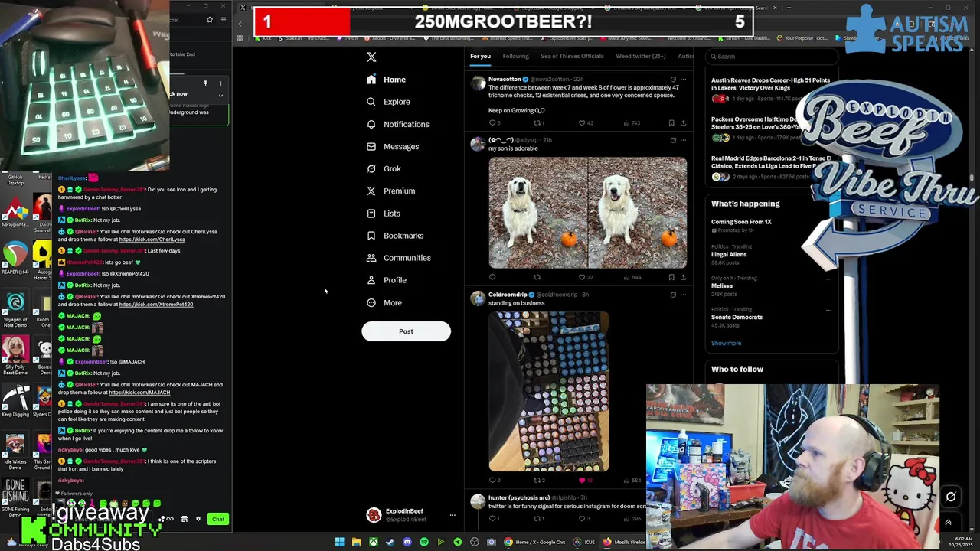The image size is (980, 551).
Task: Share the Novacotton post
Action: point(683,123)
